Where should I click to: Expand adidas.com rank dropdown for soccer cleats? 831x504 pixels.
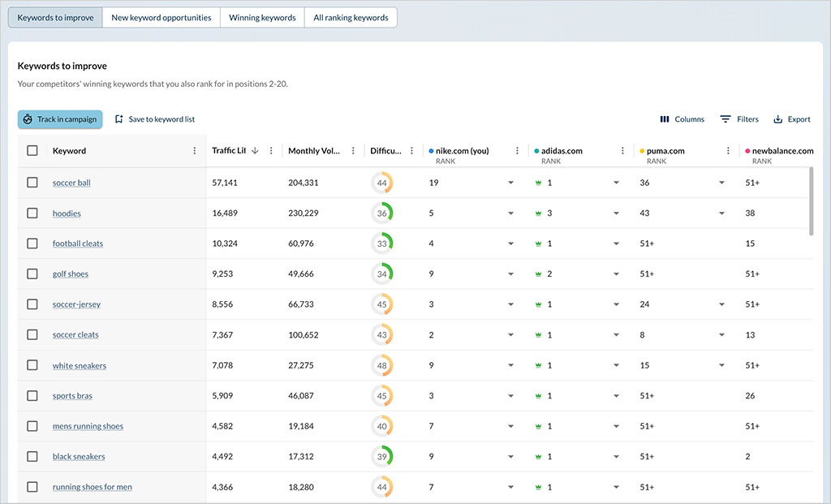coord(617,335)
